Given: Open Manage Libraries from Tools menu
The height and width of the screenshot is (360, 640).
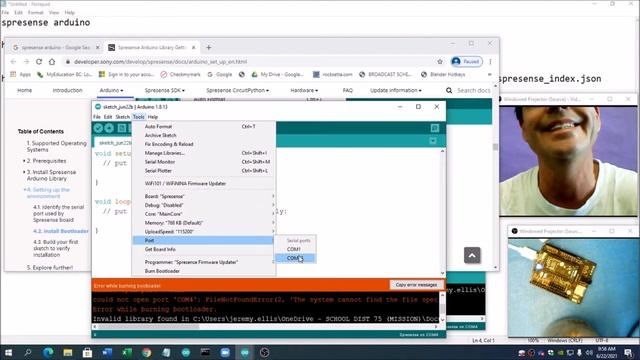Looking at the screenshot, I should point(203,153).
